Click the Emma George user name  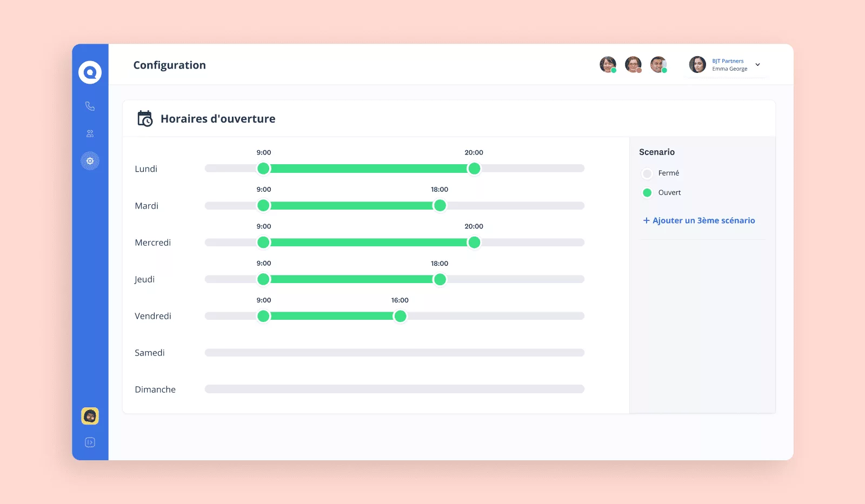pyautogui.click(x=730, y=69)
